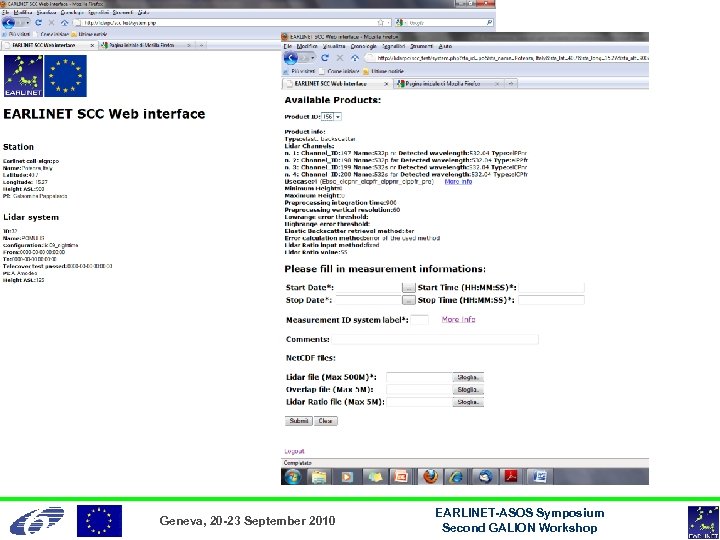
Task: Focus the Stop Time input field
Action: [551, 300]
